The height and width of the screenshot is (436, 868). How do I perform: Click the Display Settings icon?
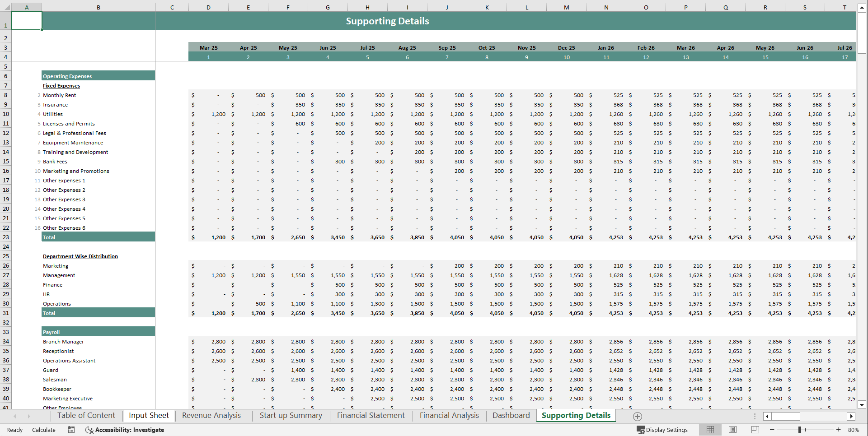pyautogui.click(x=641, y=430)
